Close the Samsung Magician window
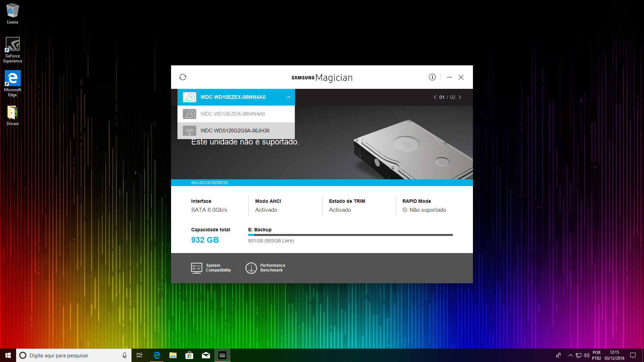 pos(461,77)
